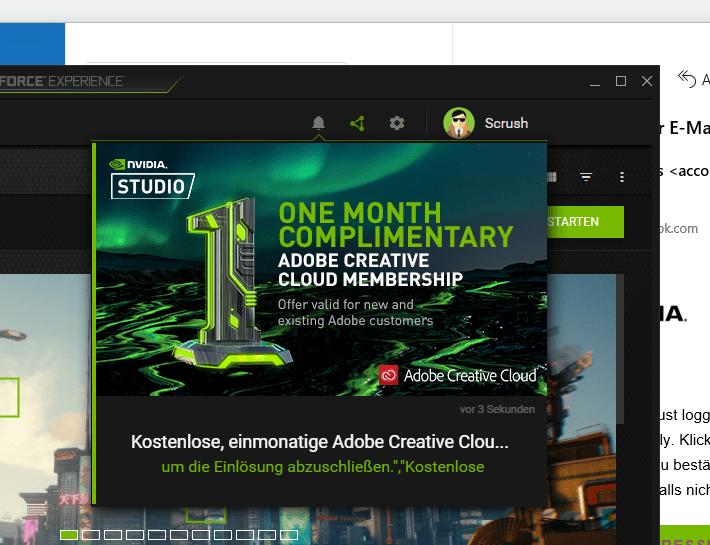Click the 'vor 3 Sekunden' timestamp
This screenshot has height=545, width=710.
click(497, 409)
